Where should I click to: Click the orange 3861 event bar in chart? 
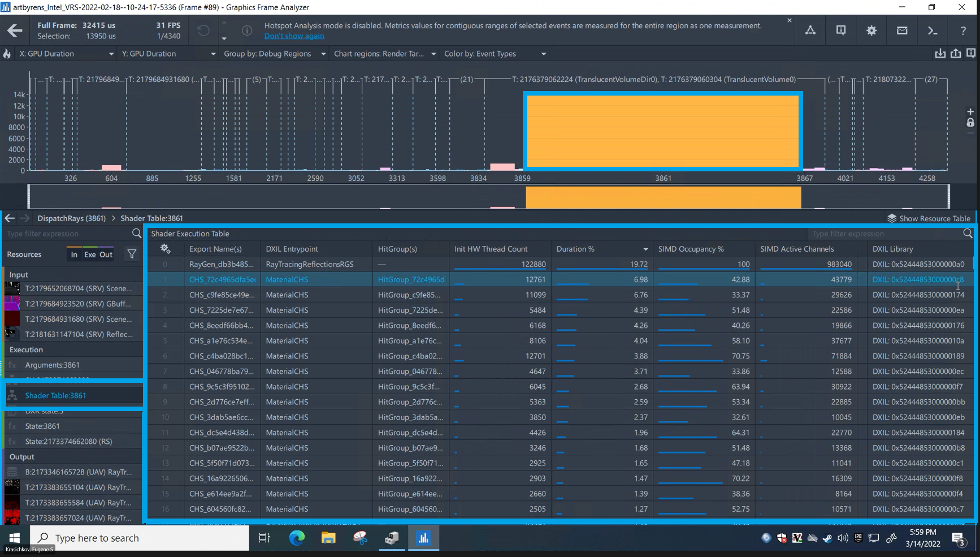click(x=662, y=131)
